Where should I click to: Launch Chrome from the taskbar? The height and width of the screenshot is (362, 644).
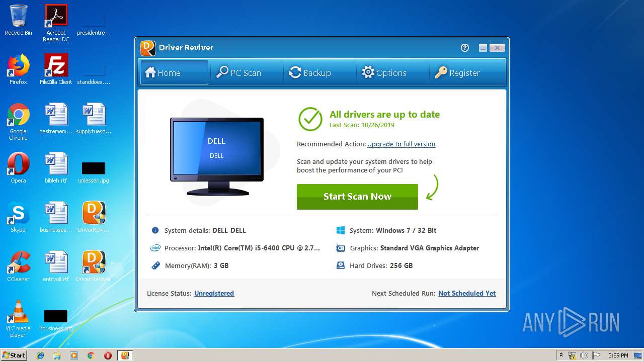click(x=91, y=355)
